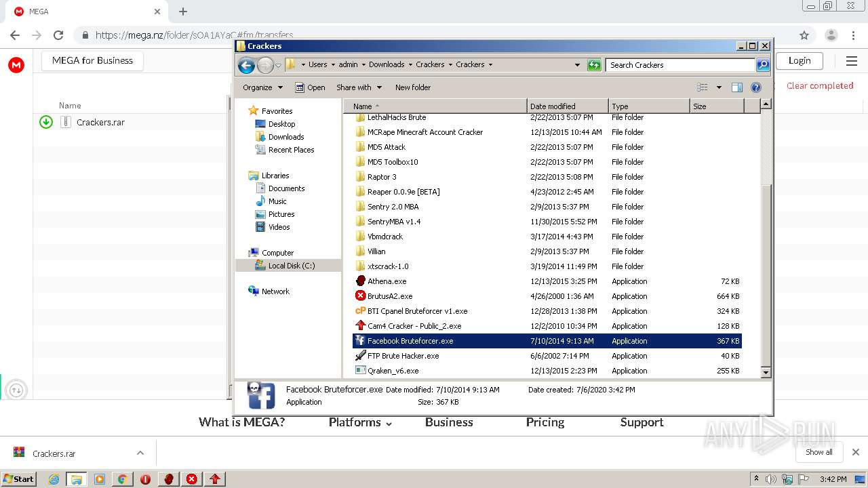Select FTP Brute Hacker sword icon
The width and height of the screenshot is (868, 488).
click(361, 356)
